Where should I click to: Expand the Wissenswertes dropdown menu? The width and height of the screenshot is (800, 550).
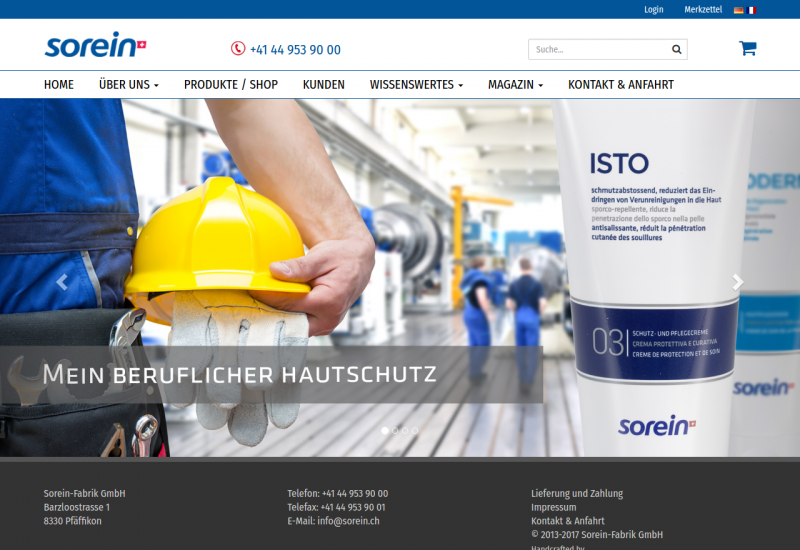pos(416,85)
